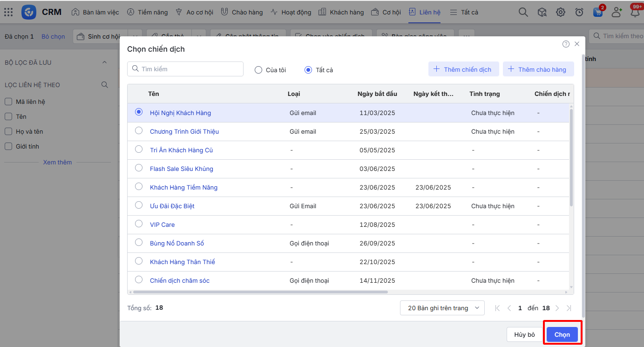The height and width of the screenshot is (347, 644).
Task: Click the horizontal scrollbar under campaign table
Action: [x=260, y=292]
